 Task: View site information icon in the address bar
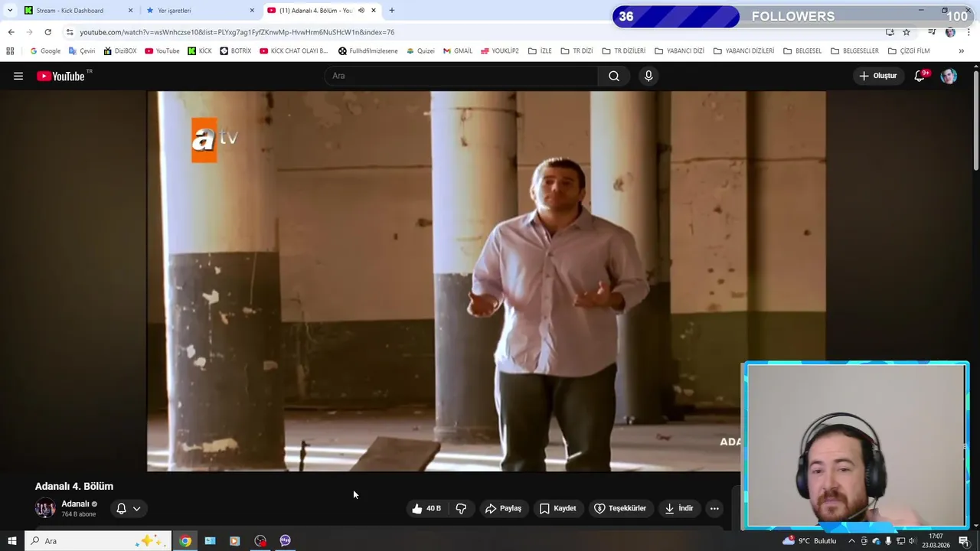(x=70, y=32)
